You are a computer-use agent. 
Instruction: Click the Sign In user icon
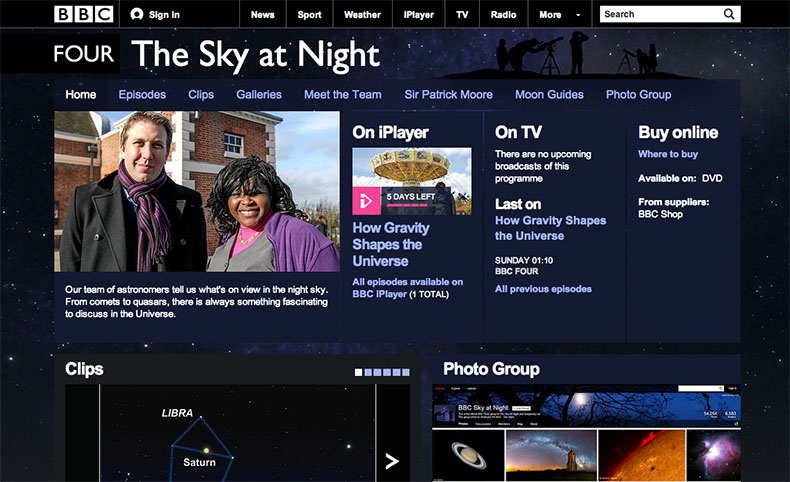(x=137, y=14)
